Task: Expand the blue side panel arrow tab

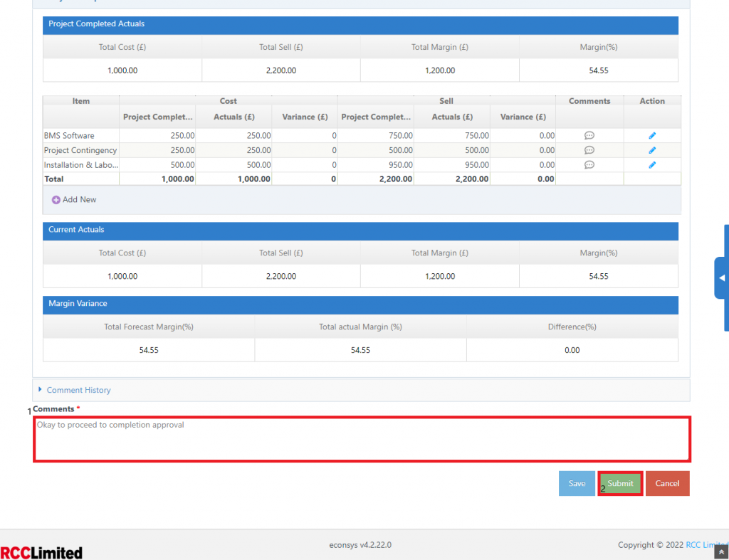Action: coord(721,278)
